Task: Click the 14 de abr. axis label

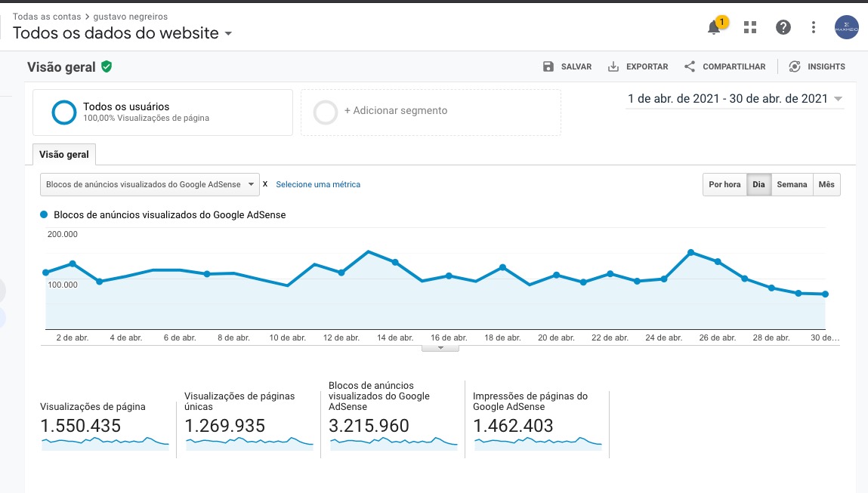Action: [395, 337]
